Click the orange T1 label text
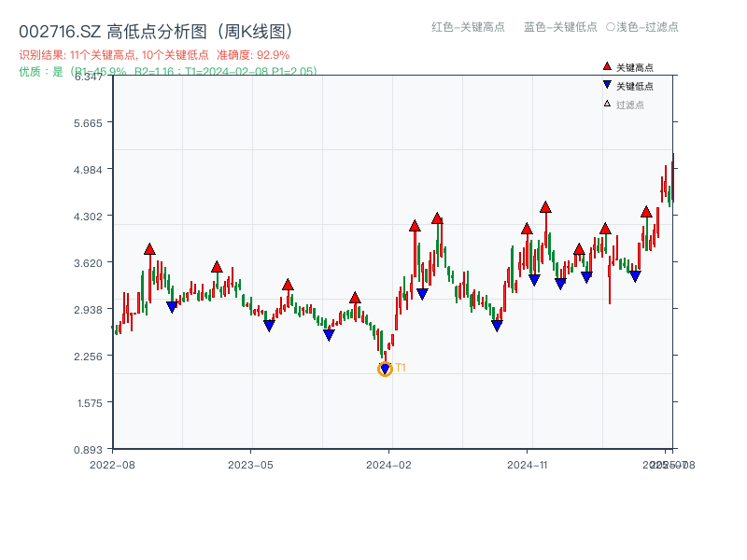Viewport: 747px width, 560px height. click(x=401, y=368)
